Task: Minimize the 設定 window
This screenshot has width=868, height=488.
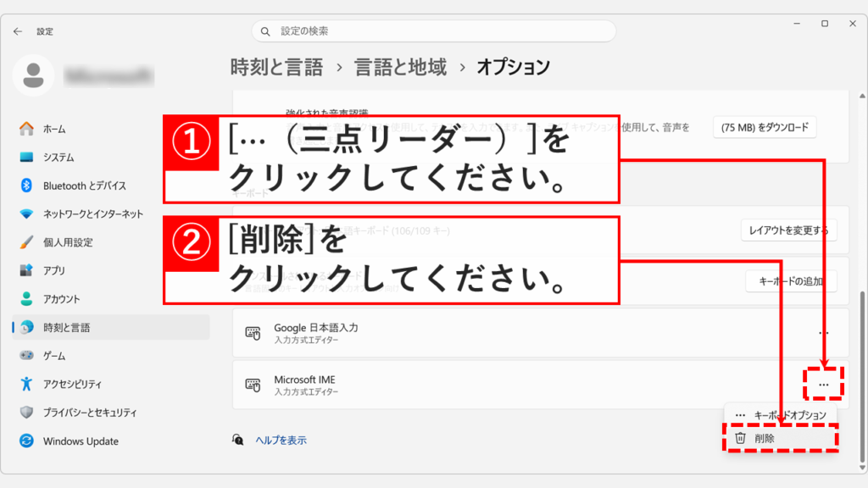Action: pos(797,24)
